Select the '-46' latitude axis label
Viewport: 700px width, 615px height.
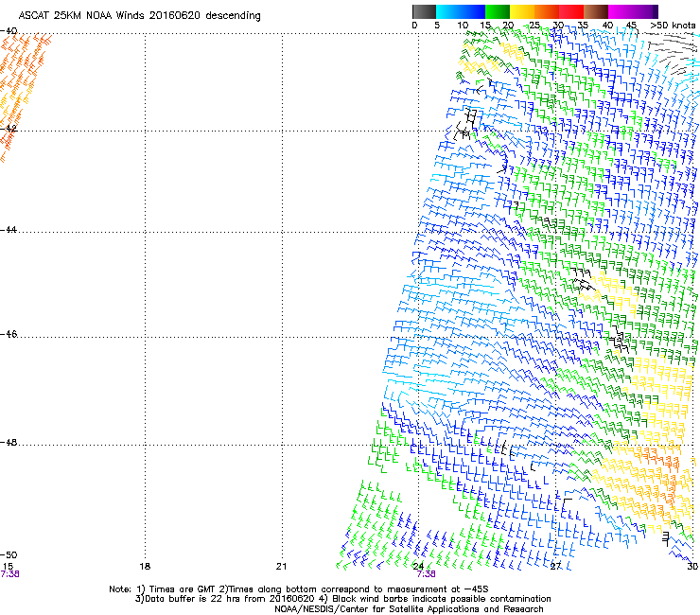tap(9, 334)
